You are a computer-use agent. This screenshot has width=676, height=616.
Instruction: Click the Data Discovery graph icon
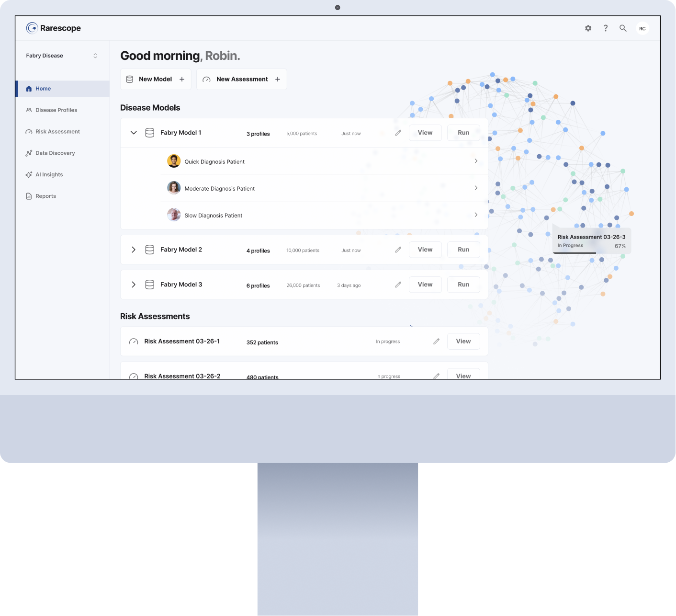[29, 153]
